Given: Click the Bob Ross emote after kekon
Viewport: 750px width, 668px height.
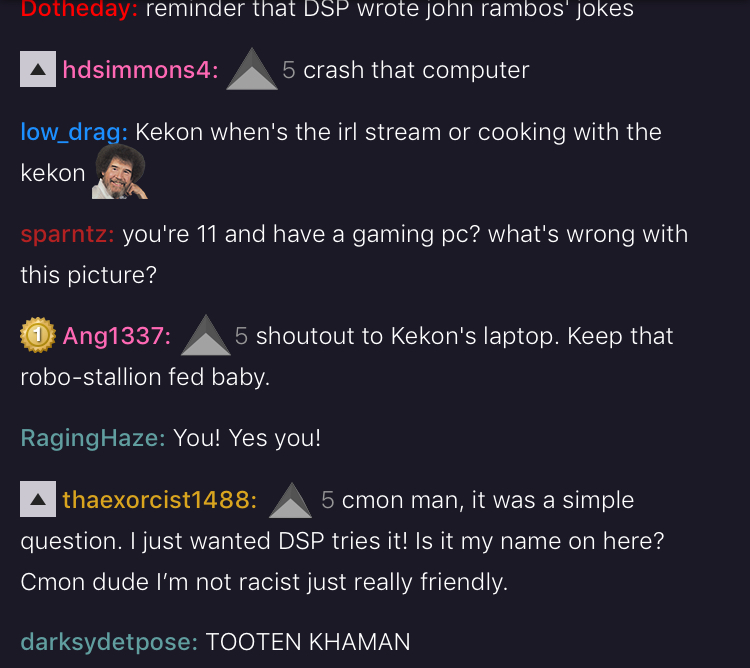Looking at the screenshot, I should click(120, 171).
